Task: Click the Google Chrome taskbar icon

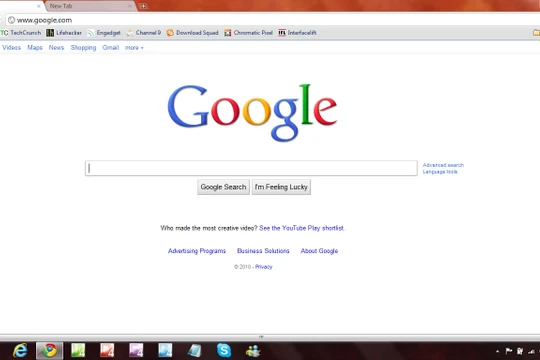Action: point(50,350)
